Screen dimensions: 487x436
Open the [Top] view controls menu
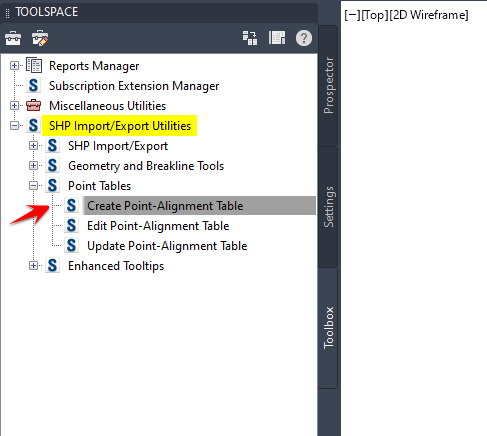pyautogui.click(x=375, y=15)
